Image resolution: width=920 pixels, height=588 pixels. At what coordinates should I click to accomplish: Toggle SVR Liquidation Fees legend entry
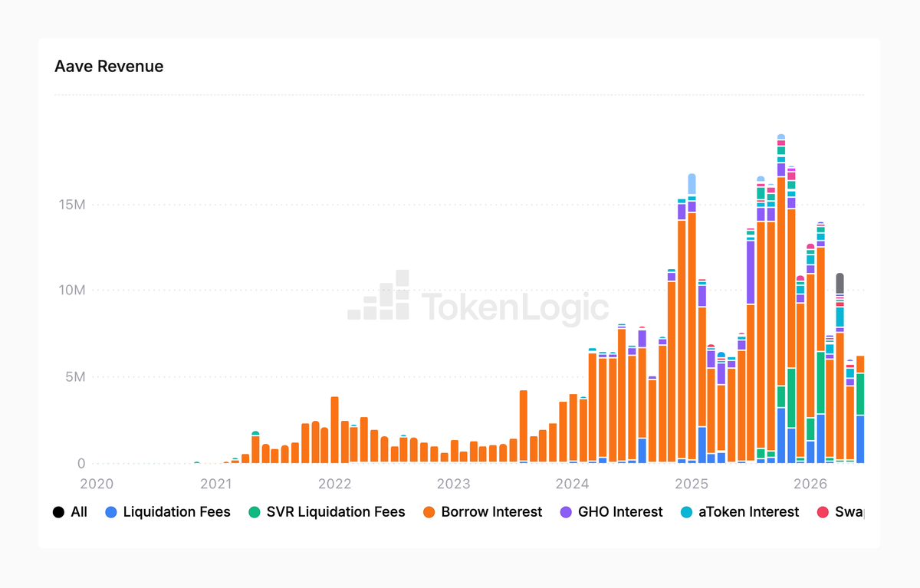[327, 512]
